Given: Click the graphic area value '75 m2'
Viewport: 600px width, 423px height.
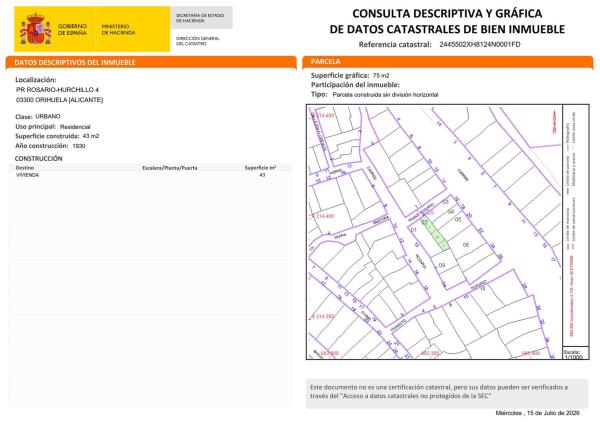Looking at the screenshot, I should pos(381,75).
